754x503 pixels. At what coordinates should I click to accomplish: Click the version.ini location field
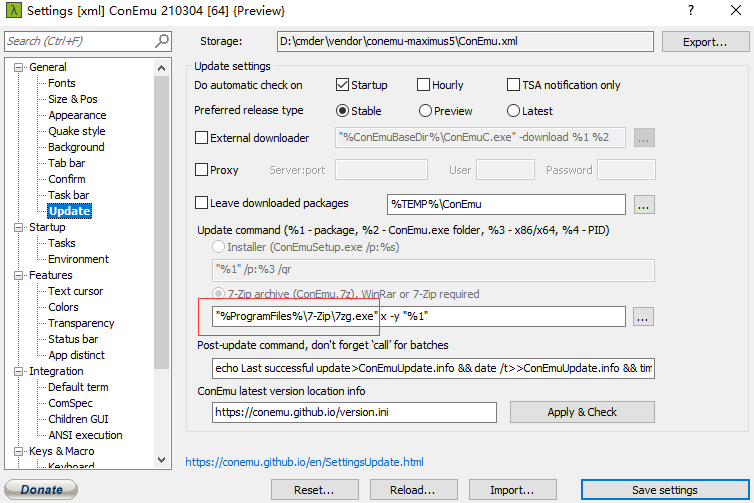(x=354, y=412)
